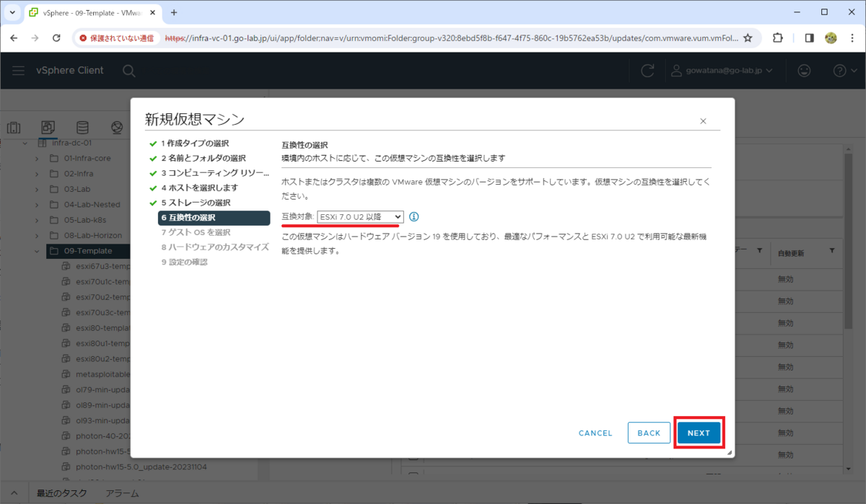Screen dimensions: 866x504
Task: Switch to Hosts and Clusters inventory view
Action: [14, 128]
